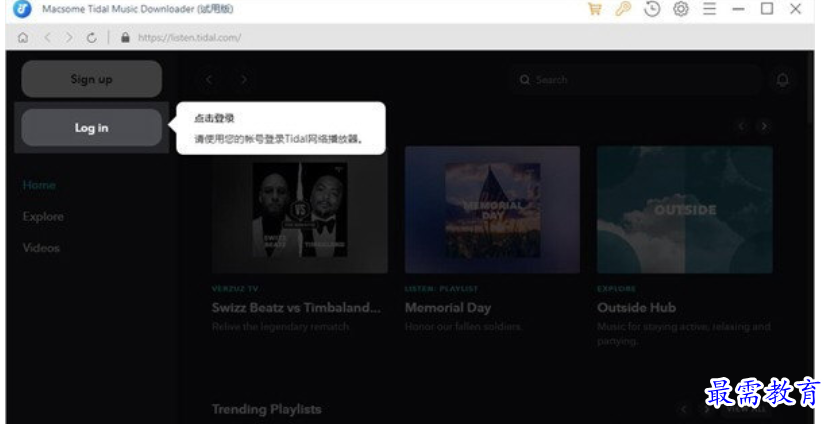The height and width of the screenshot is (424, 829).
Task: Click the Swizz Beatz vs Timbaland title
Action: [x=296, y=308]
